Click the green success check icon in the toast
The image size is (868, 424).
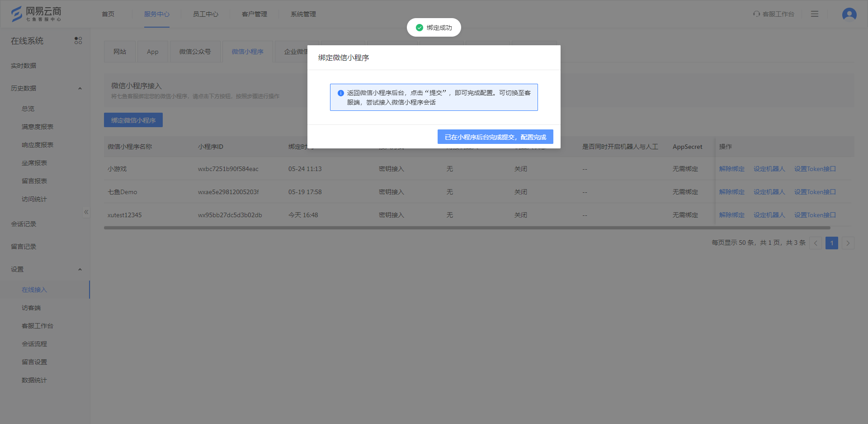click(x=420, y=28)
